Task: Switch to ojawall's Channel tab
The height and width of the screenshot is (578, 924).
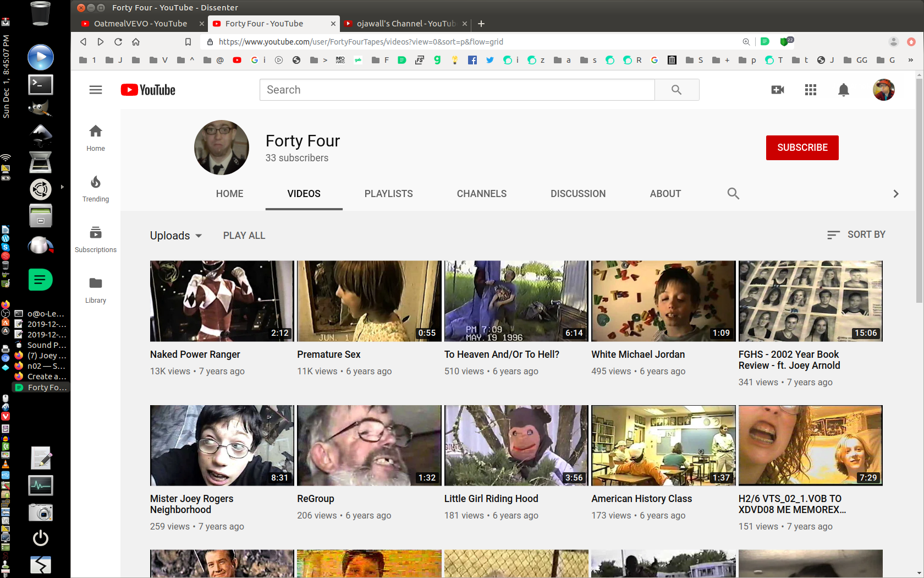Action: click(x=406, y=24)
